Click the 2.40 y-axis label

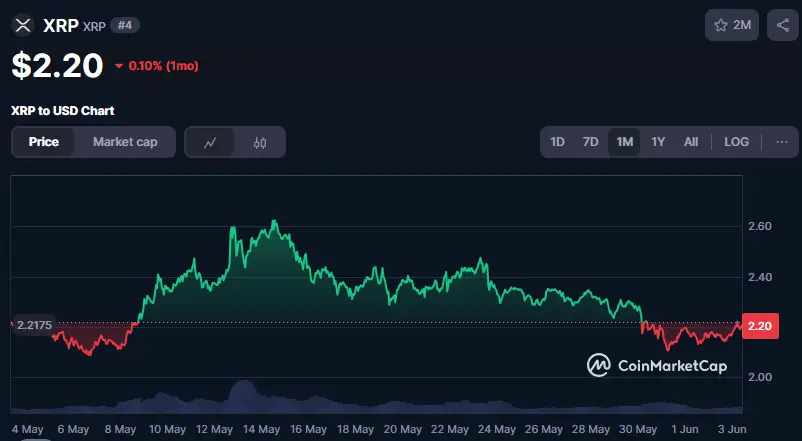pyautogui.click(x=760, y=277)
